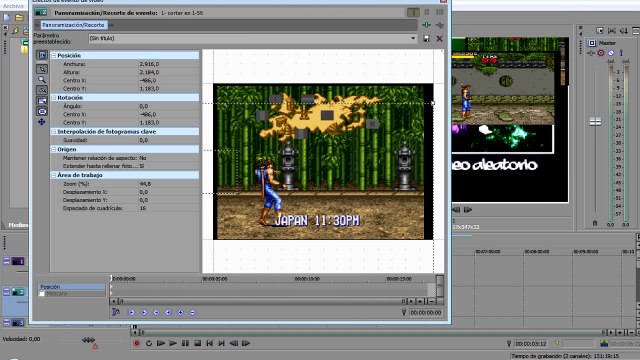Select the Posición keyframe track row
Screen dimensions: 640x360
coord(71,287)
